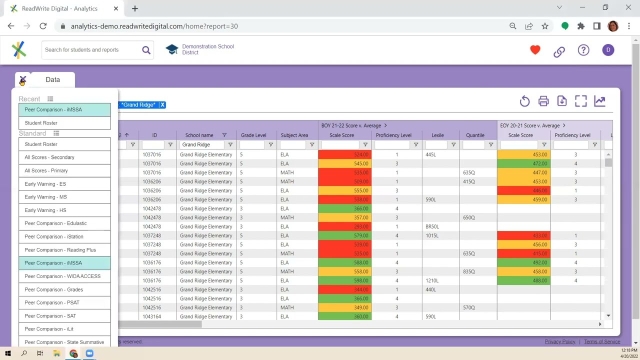Click the School name filter field with Grand Ridge
640x360 pixels.
(202, 145)
